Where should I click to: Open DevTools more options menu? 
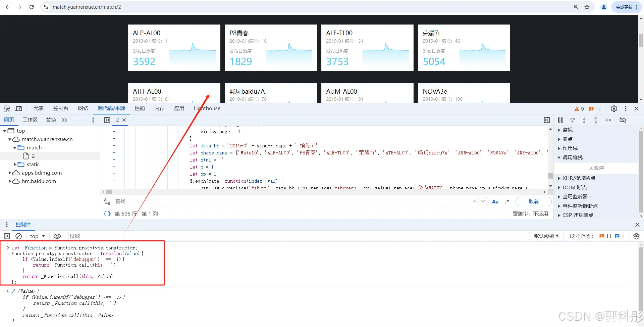click(626, 108)
